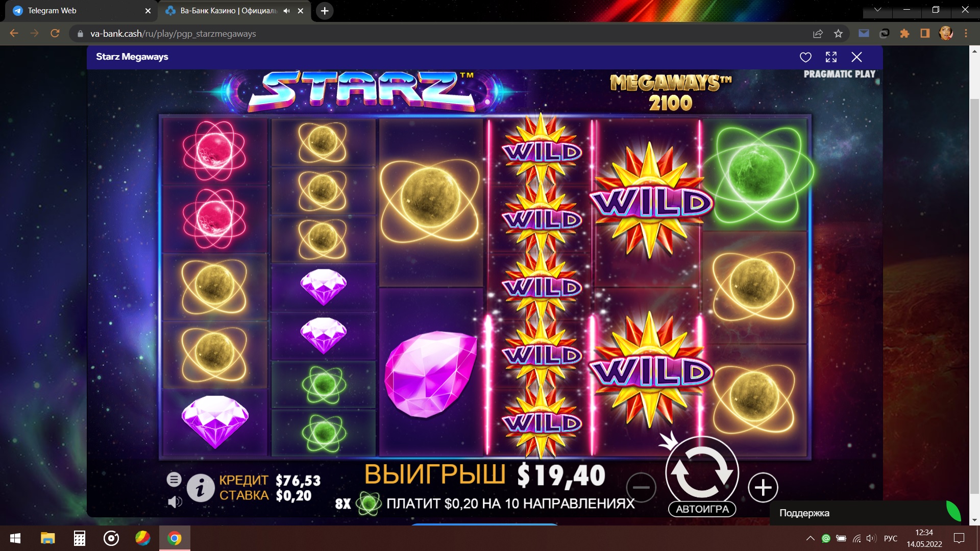Screen dimensions: 980x551
Task: Increase the bet with plus button
Action: (x=763, y=488)
